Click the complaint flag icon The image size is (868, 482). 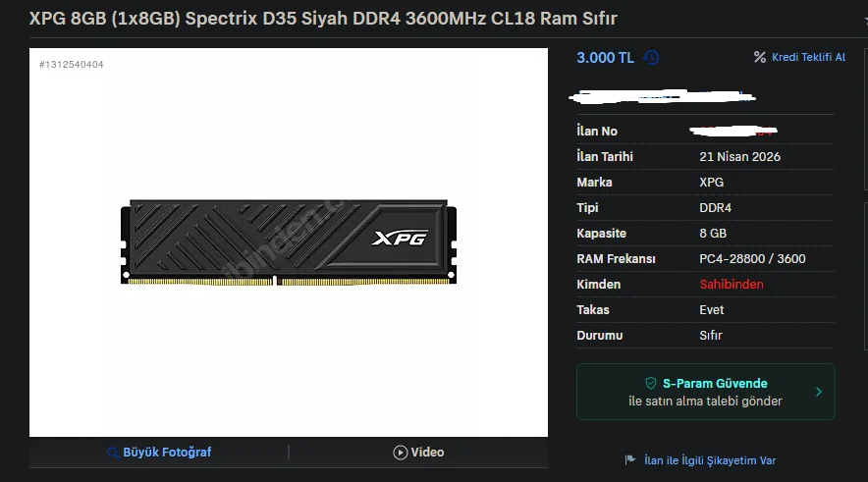[x=630, y=459]
